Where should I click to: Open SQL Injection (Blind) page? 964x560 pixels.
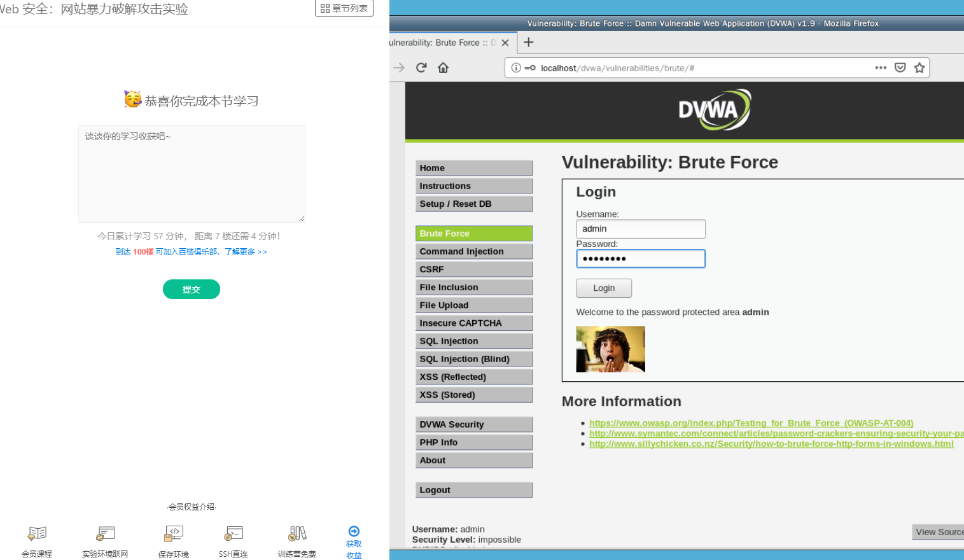474,359
